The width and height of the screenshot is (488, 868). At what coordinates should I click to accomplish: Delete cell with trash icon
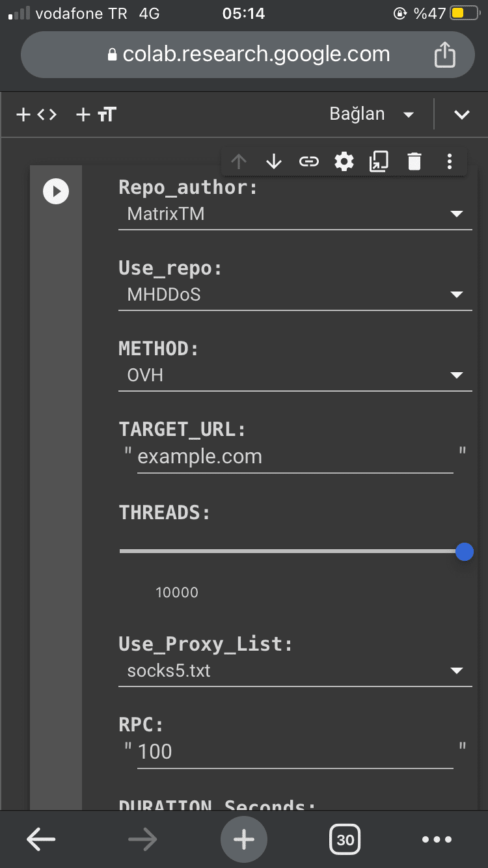[414, 161]
